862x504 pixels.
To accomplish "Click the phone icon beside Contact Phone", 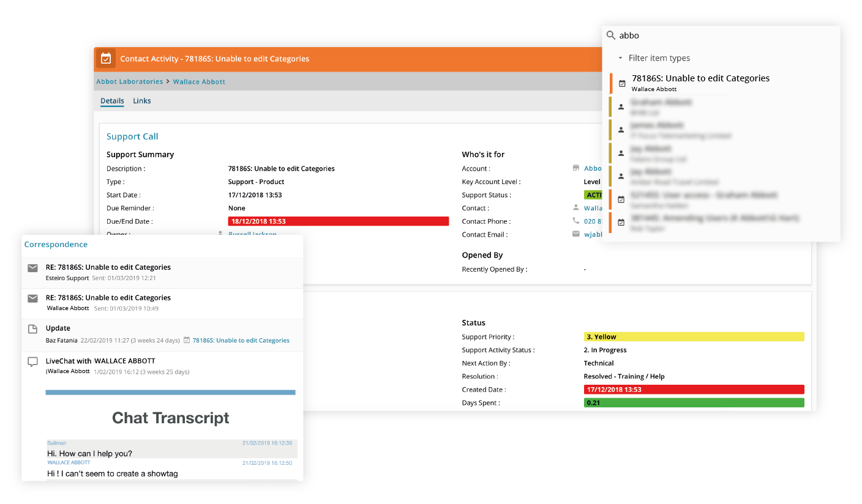I will (x=575, y=221).
